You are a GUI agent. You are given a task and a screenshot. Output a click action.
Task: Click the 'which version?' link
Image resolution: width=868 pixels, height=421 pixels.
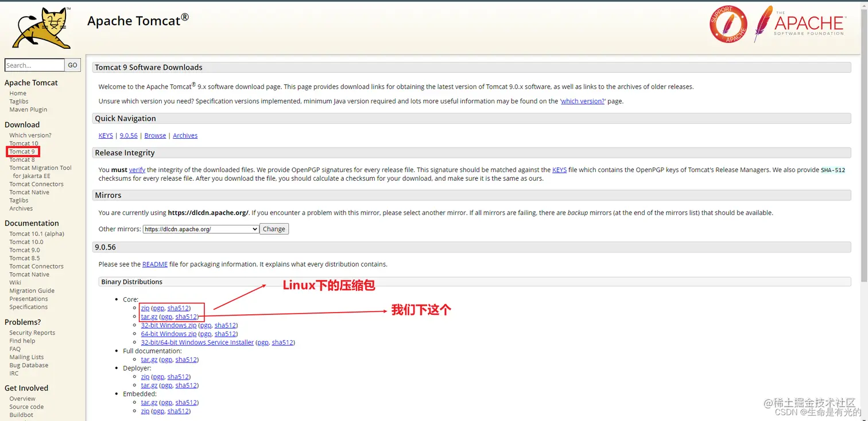tap(582, 101)
